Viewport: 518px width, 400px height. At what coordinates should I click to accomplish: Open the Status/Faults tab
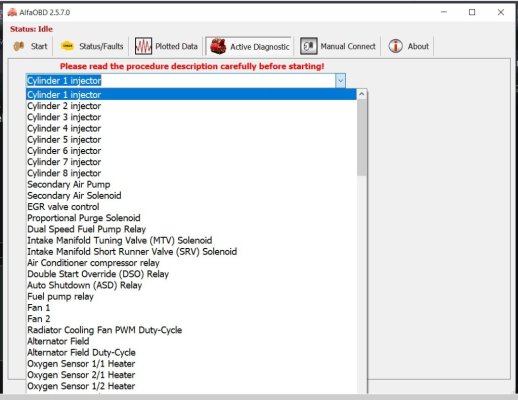[92, 46]
